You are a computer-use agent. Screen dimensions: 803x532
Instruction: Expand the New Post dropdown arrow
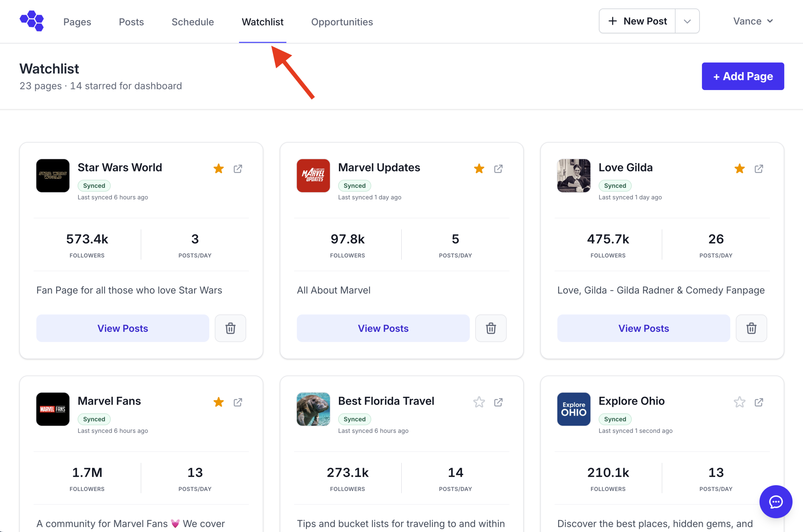point(687,21)
